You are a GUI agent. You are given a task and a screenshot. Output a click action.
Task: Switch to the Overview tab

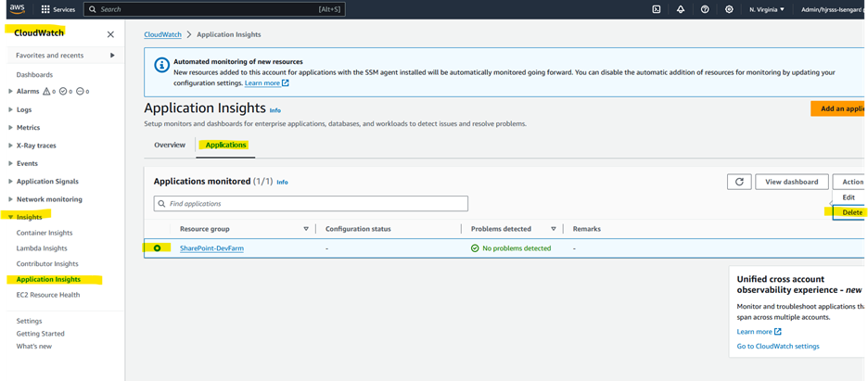(x=170, y=146)
